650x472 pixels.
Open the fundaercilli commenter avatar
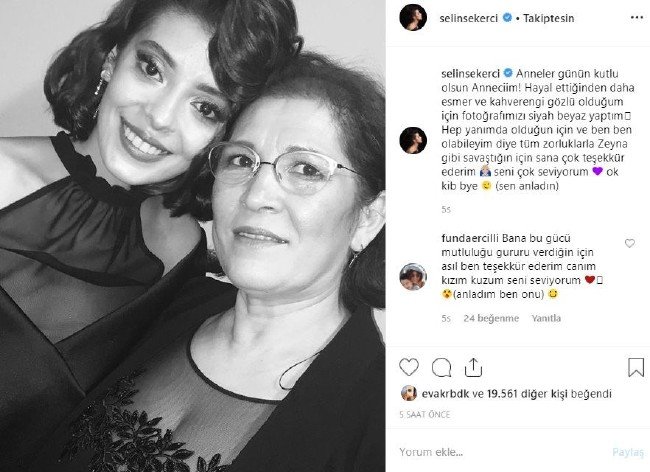coord(413,276)
